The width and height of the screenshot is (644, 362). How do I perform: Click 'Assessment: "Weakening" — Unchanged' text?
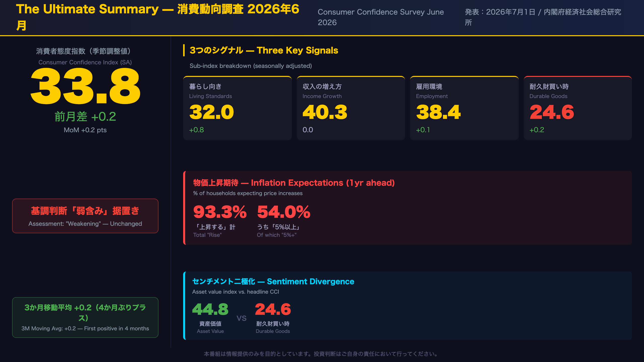coord(85,224)
